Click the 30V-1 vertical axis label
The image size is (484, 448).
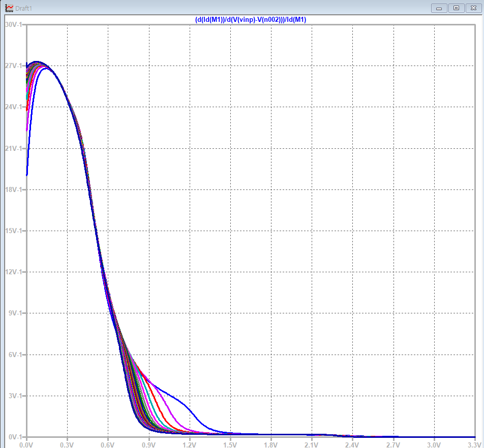14,24
